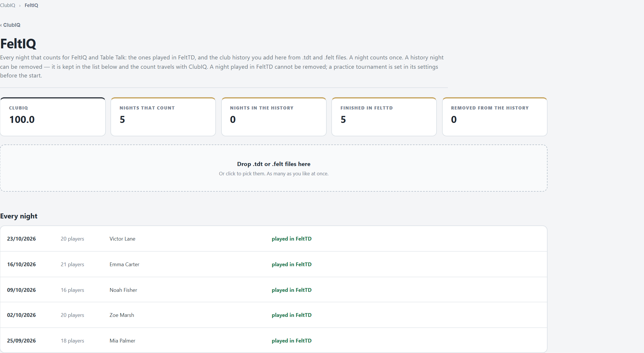The image size is (644, 353).
Task: Click the 'Drop .tdt or .felt files here' zone
Action: tap(274, 168)
